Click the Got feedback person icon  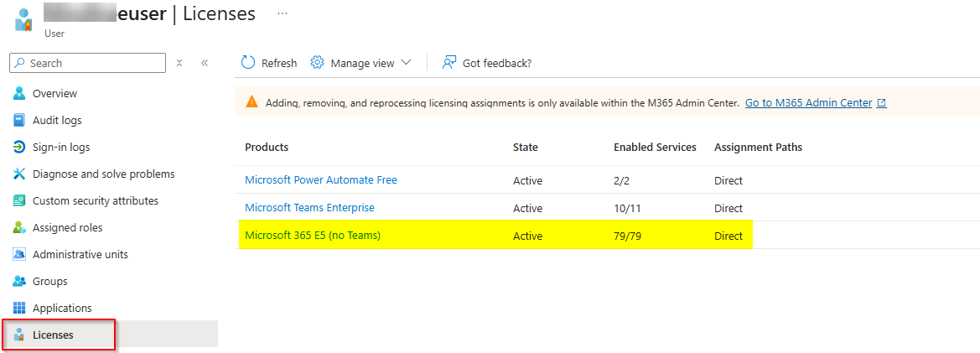(x=449, y=63)
